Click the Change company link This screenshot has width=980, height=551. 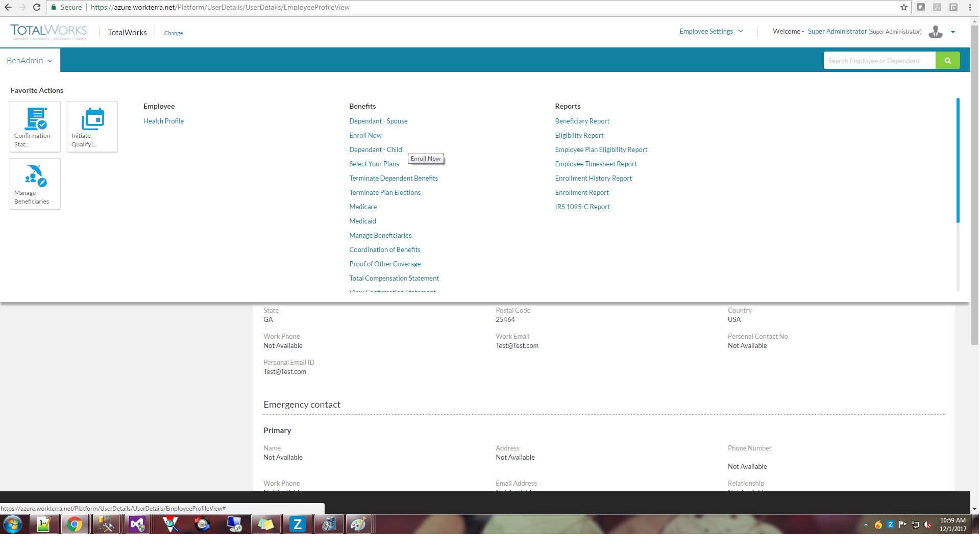(x=174, y=33)
